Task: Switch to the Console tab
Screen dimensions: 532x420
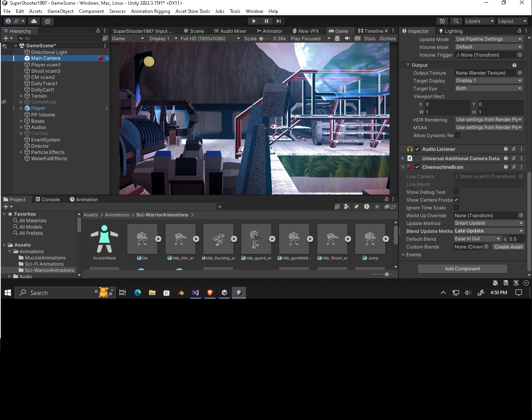Action: click(x=48, y=199)
